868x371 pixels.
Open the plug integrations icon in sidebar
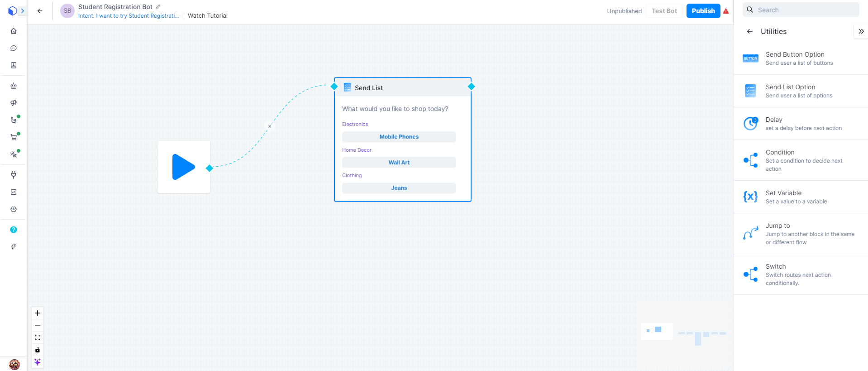click(14, 175)
